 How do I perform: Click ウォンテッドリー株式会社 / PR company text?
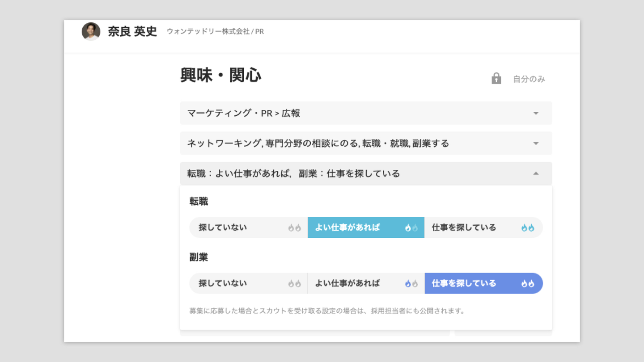coord(215,32)
